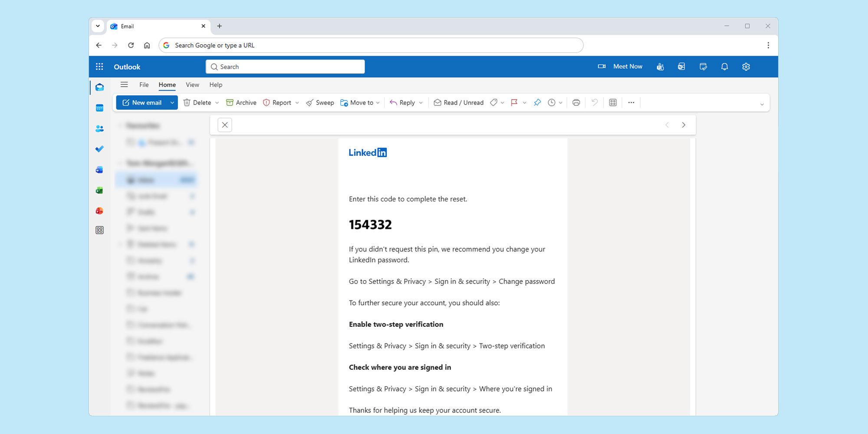The height and width of the screenshot is (434, 868).
Task: Click inside the Outlook search field
Action: coord(285,66)
